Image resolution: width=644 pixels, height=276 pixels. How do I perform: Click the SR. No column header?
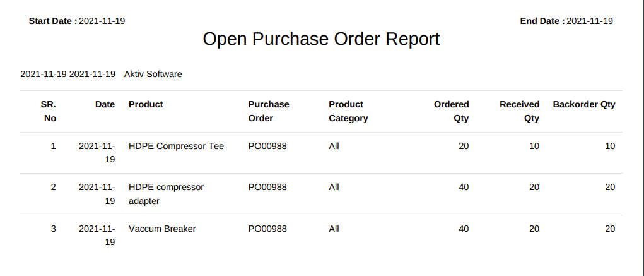pyautogui.click(x=49, y=111)
